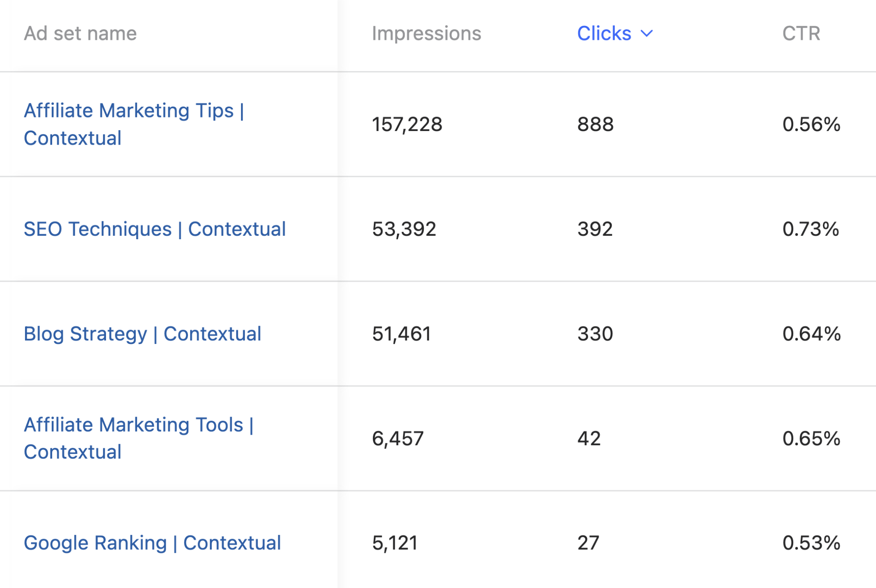Select the Ad set name column header
The height and width of the screenshot is (588, 876).
tap(80, 33)
